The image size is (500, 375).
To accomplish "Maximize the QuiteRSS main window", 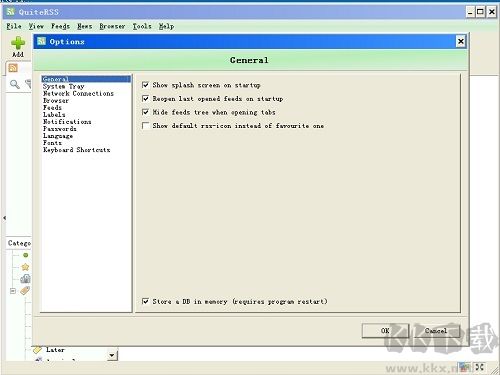I will [x=480, y=12].
